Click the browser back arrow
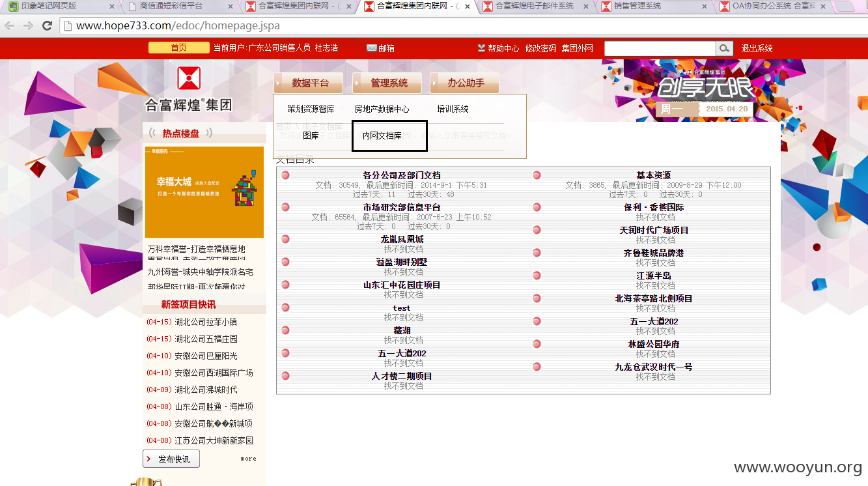Viewport: 868px width, 486px height. pos(10,26)
